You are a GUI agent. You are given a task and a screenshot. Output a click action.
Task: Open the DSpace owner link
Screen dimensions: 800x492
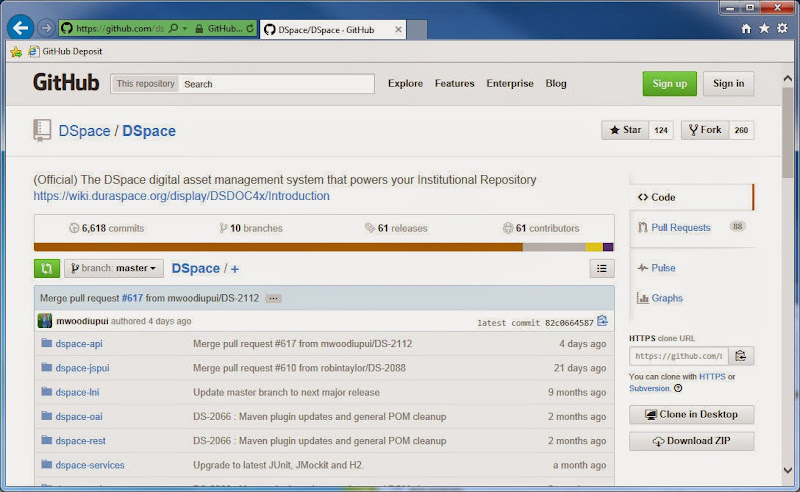point(84,131)
